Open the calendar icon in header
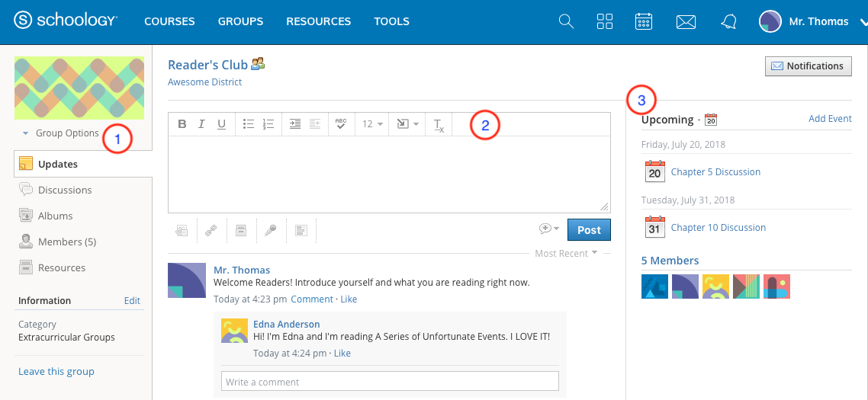The image size is (868, 400). pyautogui.click(x=643, y=21)
